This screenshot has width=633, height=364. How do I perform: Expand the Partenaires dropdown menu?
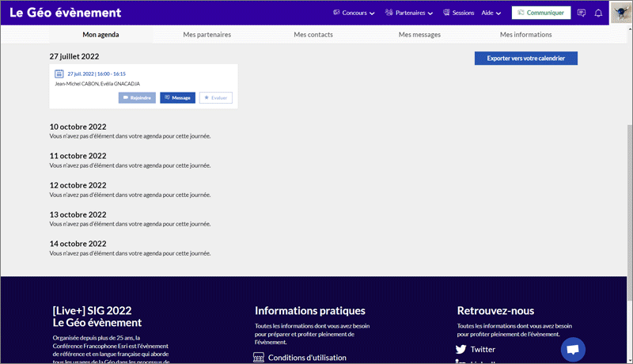(409, 13)
